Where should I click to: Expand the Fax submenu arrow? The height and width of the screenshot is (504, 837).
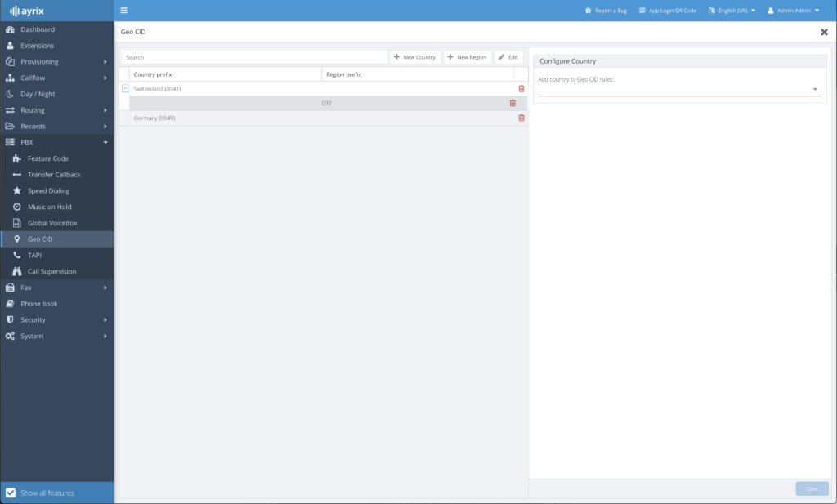105,288
